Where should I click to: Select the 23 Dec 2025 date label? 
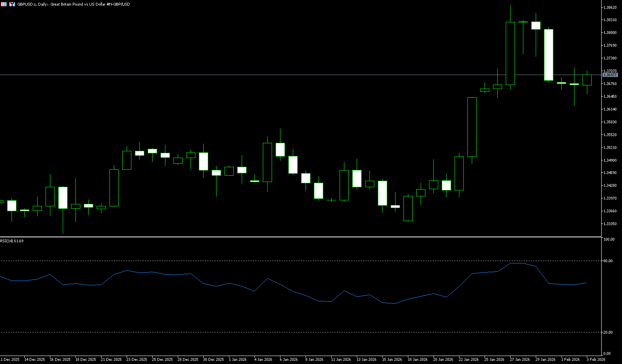click(137, 360)
